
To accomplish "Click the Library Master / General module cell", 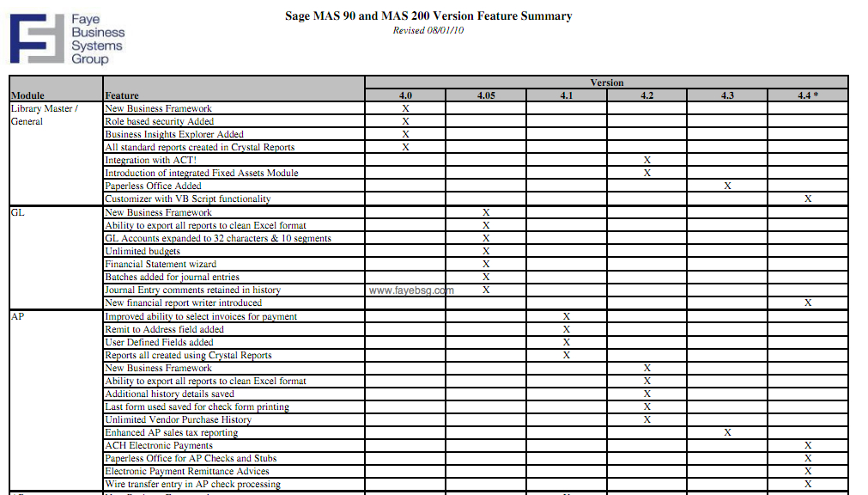I will pyautogui.click(x=56, y=154).
